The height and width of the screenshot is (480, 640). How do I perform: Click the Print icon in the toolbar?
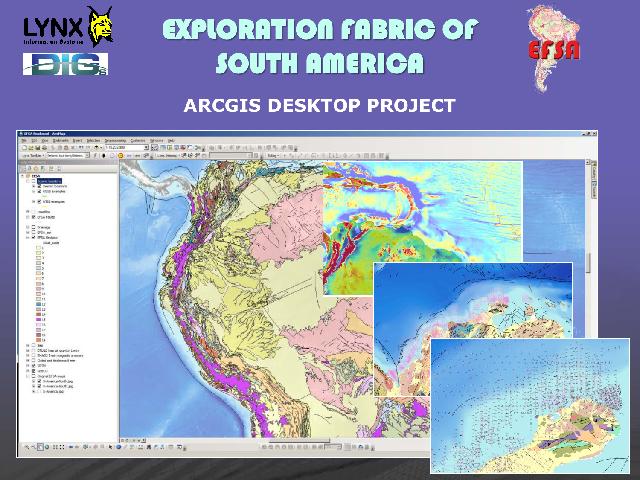tap(42, 148)
